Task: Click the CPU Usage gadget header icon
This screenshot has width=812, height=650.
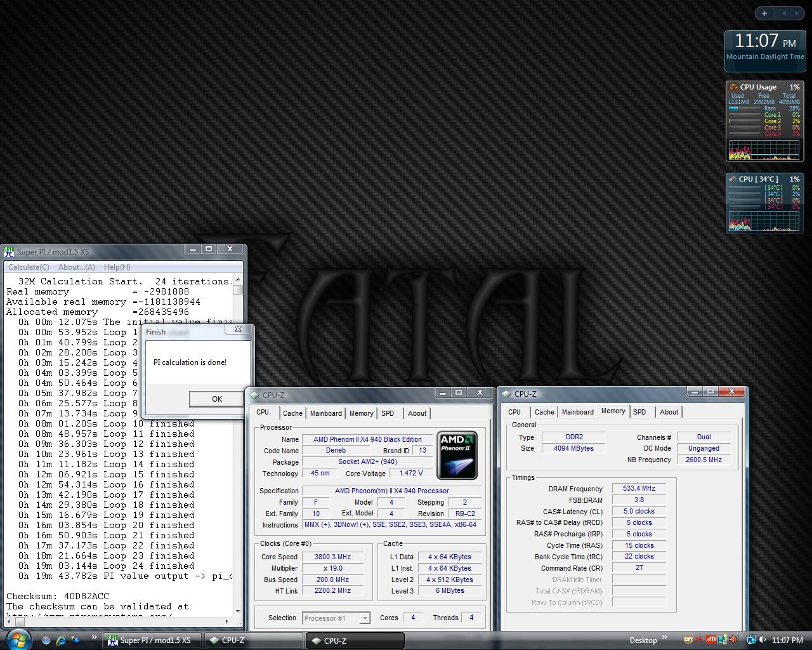Action: click(x=733, y=87)
